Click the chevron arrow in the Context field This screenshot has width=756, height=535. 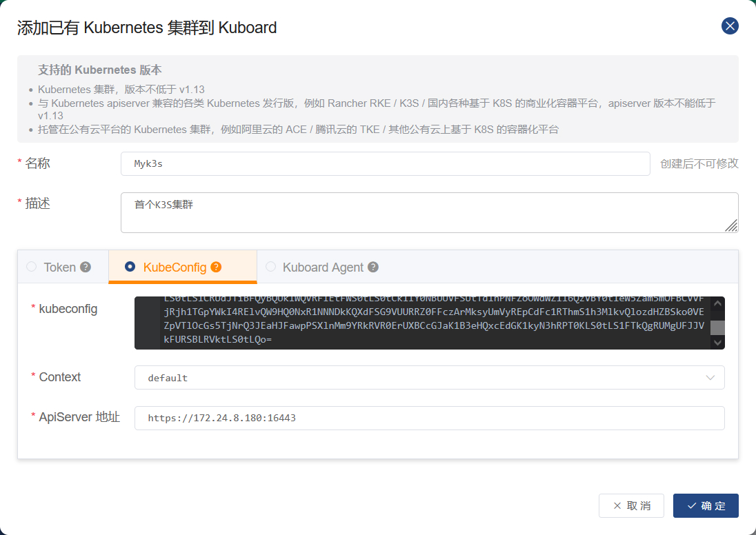click(710, 378)
